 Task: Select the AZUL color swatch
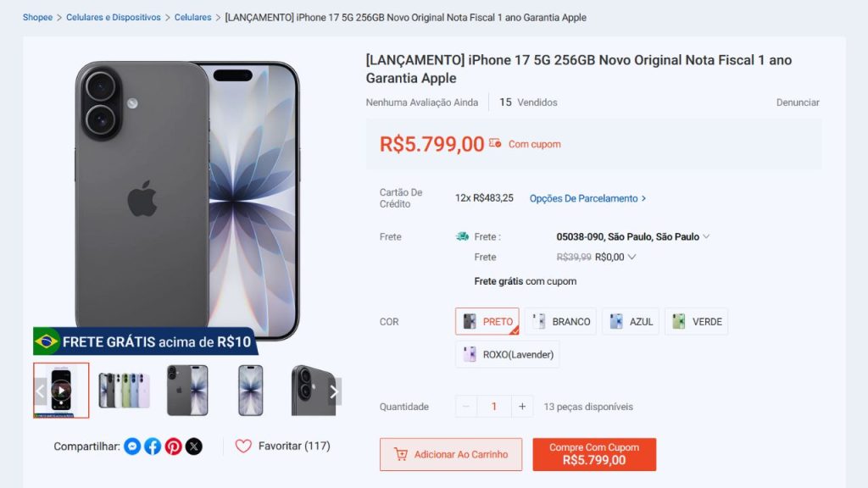point(630,322)
